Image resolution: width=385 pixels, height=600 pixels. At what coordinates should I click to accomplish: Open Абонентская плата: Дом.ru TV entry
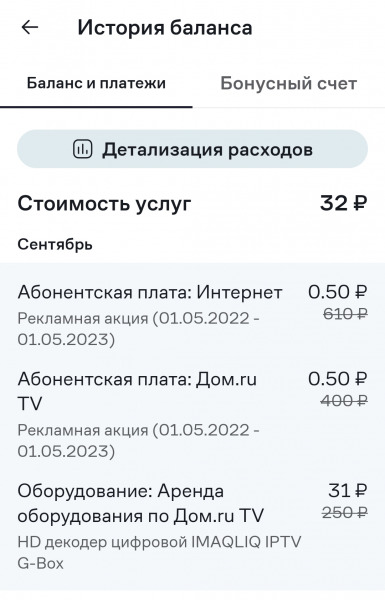point(192,415)
